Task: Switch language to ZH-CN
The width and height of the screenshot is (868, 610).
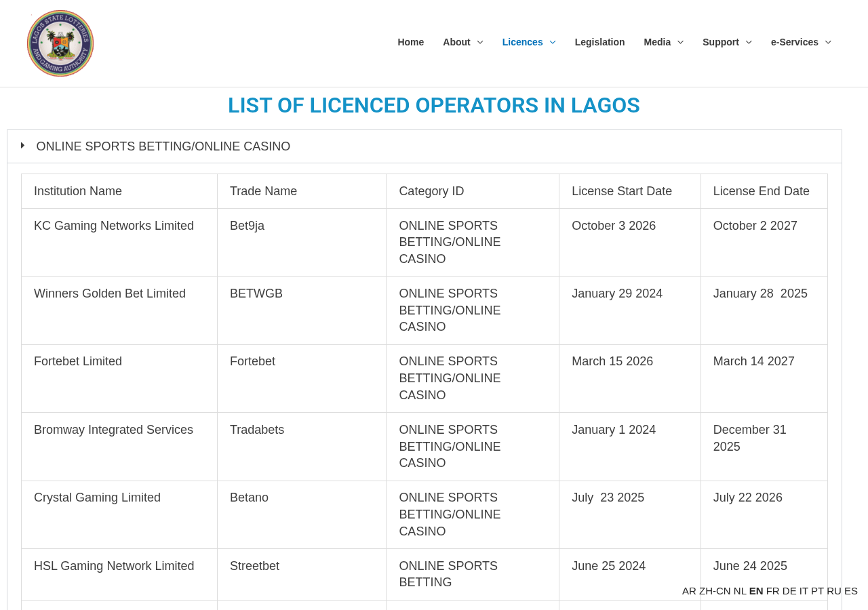Action: pos(715,591)
